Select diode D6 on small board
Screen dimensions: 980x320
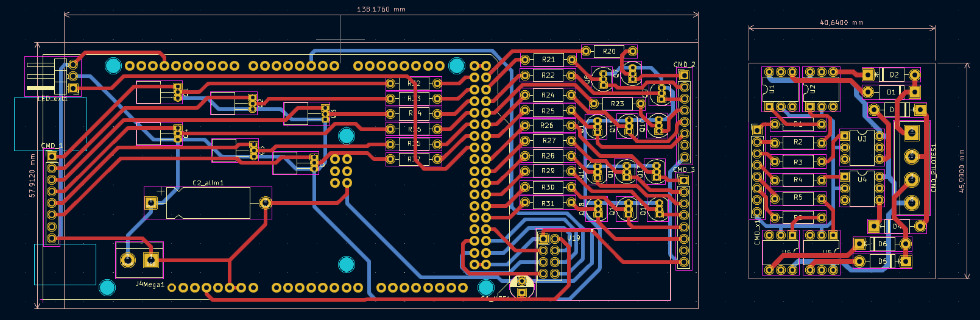(x=882, y=244)
